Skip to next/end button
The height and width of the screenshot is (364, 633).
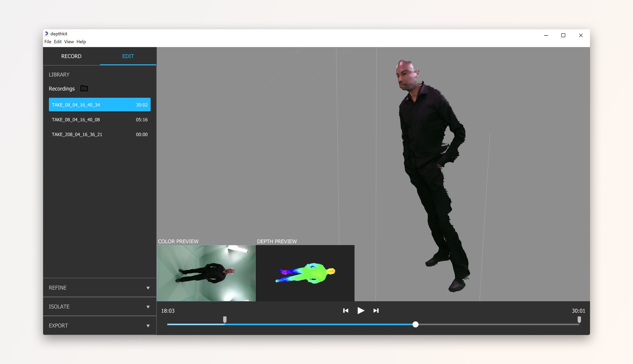click(376, 310)
